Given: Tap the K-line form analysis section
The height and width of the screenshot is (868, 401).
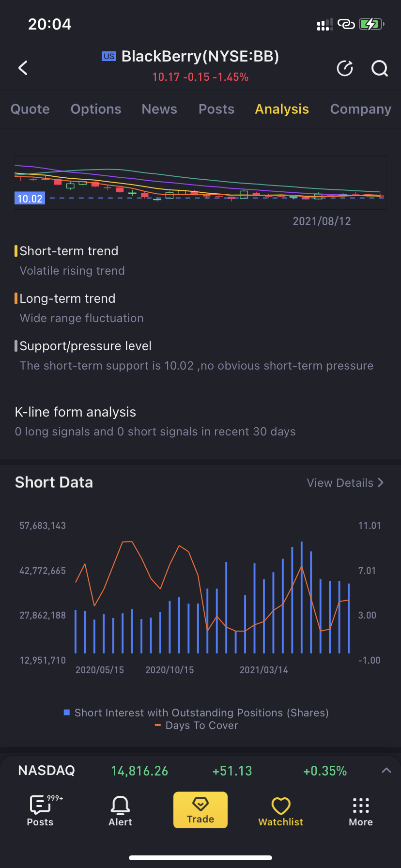Looking at the screenshot, I should tap(155, 421).
